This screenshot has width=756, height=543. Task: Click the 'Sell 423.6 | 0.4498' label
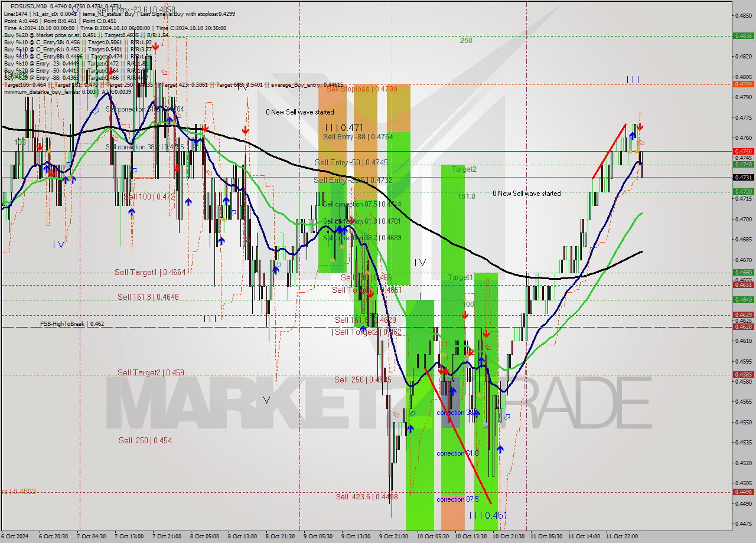(x=367, y=496)
